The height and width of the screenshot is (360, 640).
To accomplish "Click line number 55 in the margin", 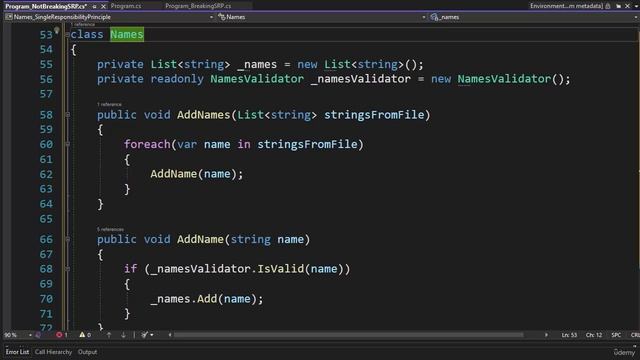I will pos(46,64).
